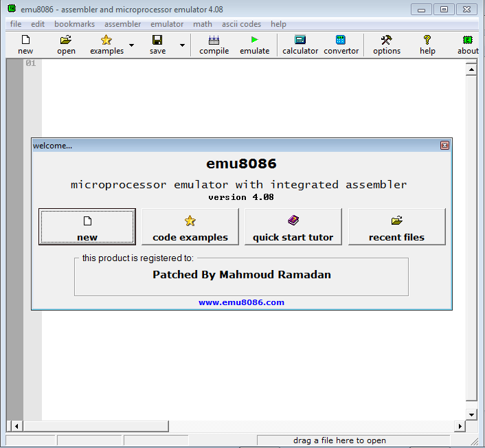Choose code examples in welcome dialog

[190, 227]
